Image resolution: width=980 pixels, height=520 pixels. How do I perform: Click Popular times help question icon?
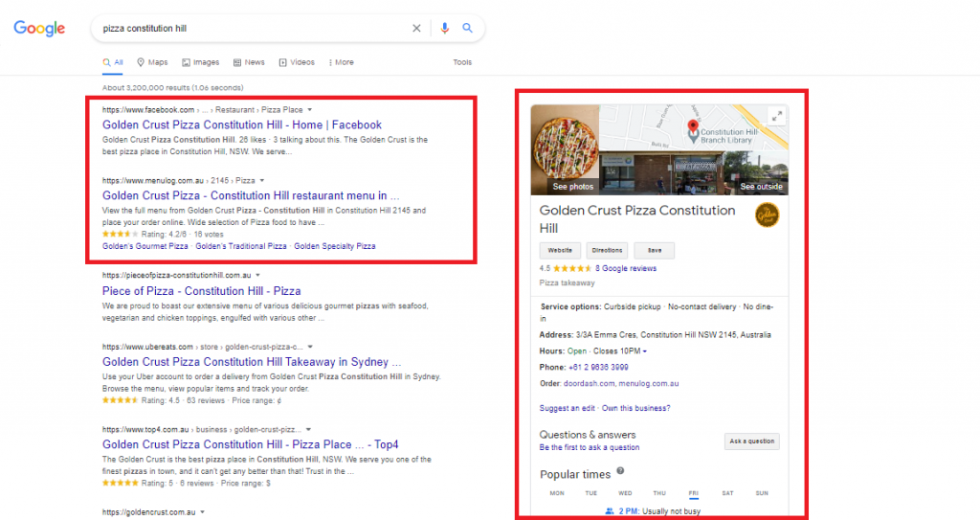point(620,471)
